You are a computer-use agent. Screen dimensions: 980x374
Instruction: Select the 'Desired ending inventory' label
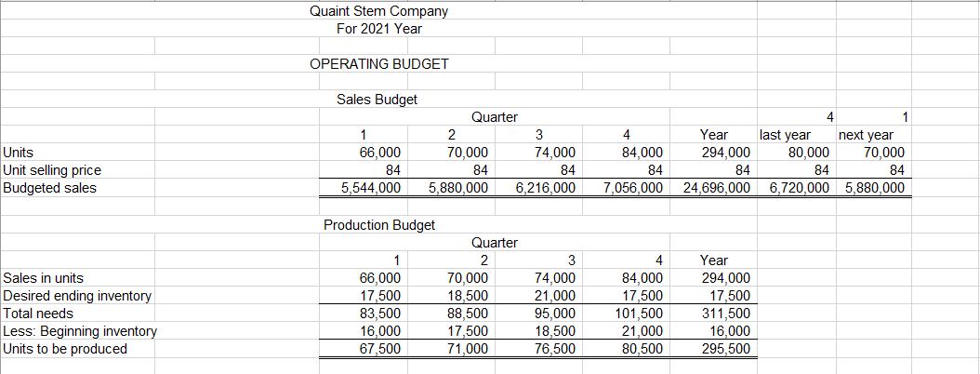point(77,296)
